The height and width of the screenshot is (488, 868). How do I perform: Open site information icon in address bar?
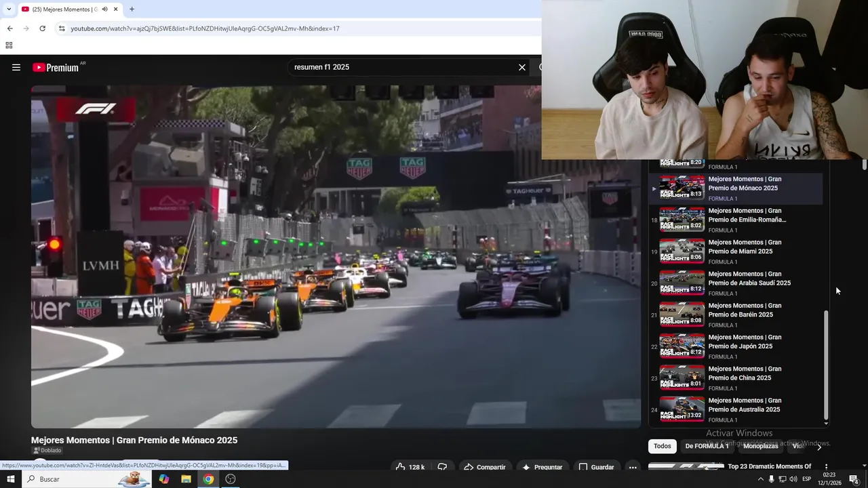[x=62, y=28]
